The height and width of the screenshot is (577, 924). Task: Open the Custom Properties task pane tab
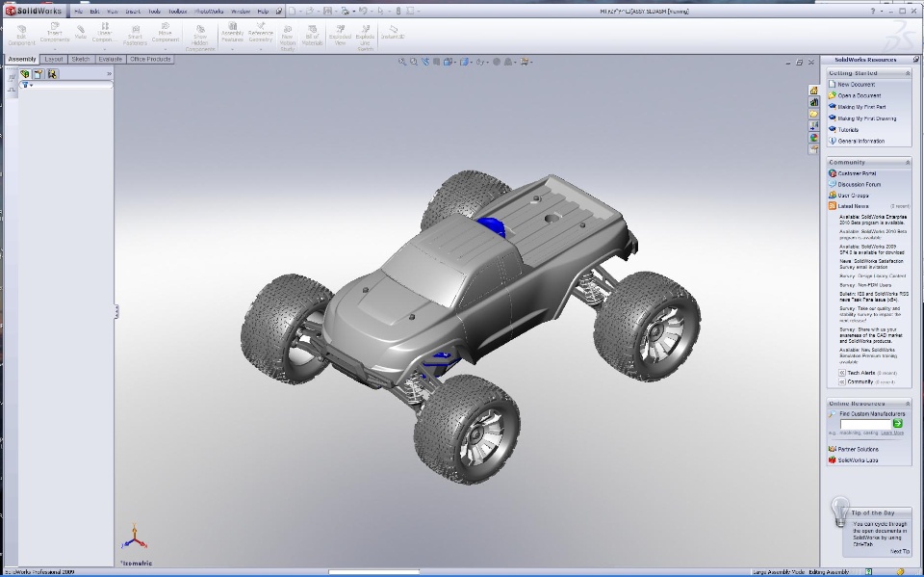[x=813, y=149]
